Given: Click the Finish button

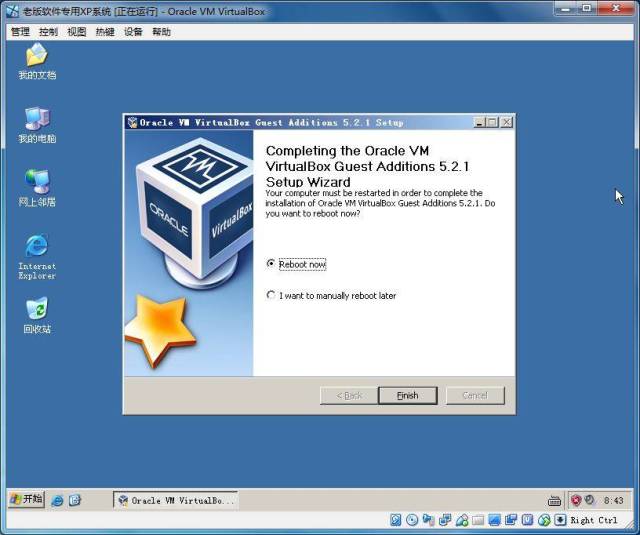Looking at the screenshot, I should click(408, 395).
